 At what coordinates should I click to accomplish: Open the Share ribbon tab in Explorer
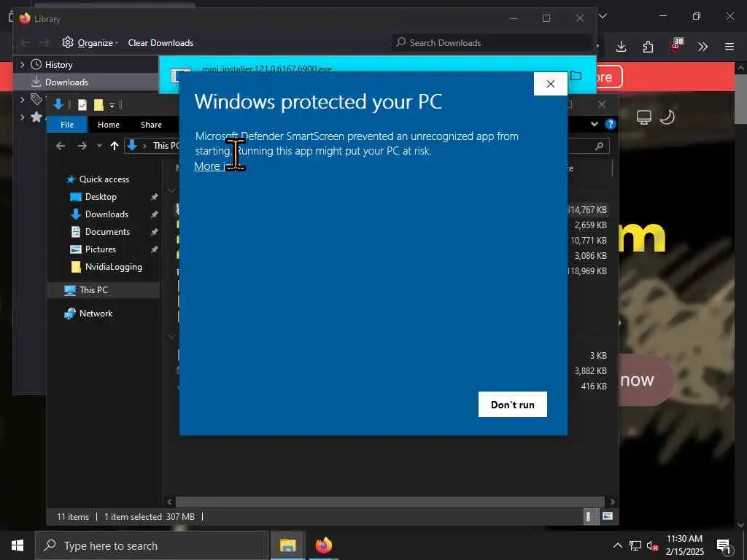pos(151,125)
